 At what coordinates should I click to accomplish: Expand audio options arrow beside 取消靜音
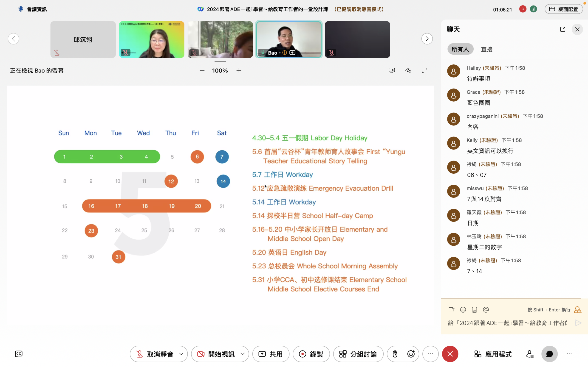point(181,354)
